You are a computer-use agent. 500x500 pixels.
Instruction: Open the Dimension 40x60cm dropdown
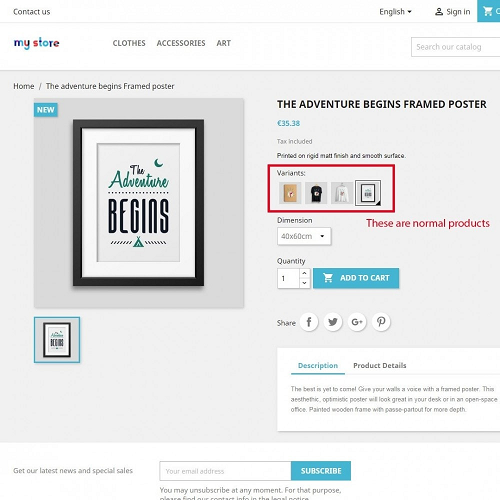(x=304, y=236)
